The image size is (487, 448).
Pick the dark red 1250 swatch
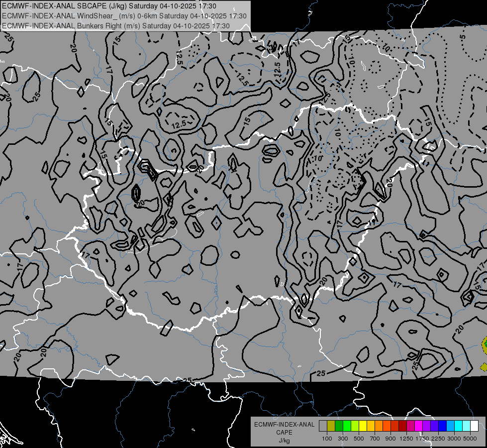(402, 426)
